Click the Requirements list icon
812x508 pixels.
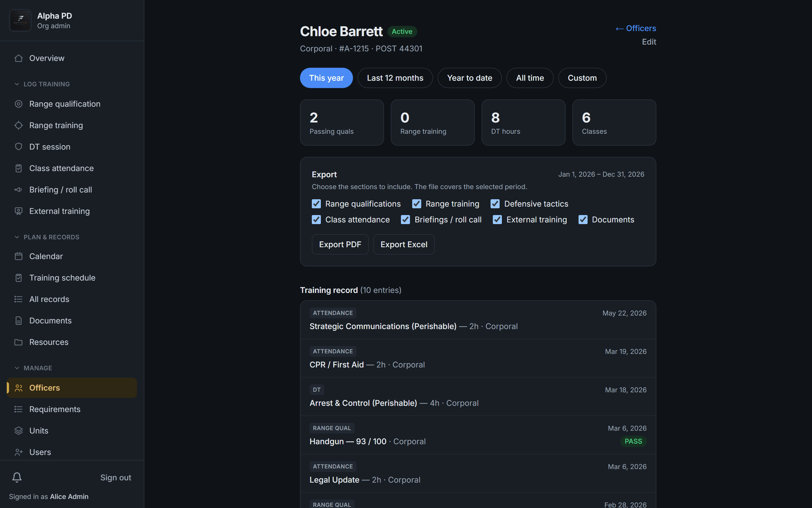click(18, 410)
